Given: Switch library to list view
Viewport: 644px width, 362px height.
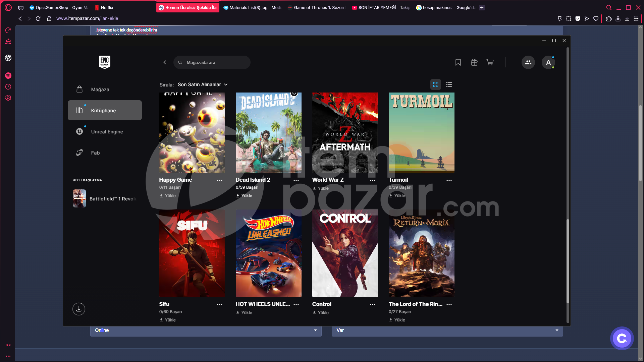Looking at the screenshot, I should [449, 84].
